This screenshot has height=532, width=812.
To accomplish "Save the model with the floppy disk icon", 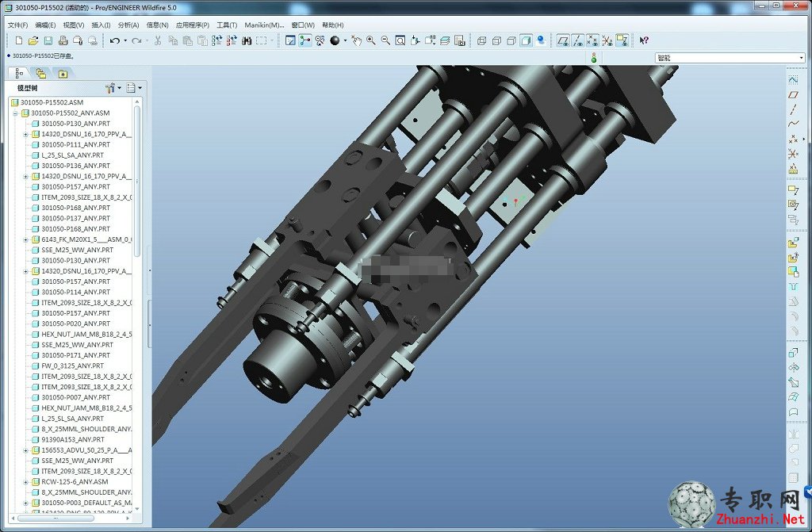I will (x=48, y=40).
